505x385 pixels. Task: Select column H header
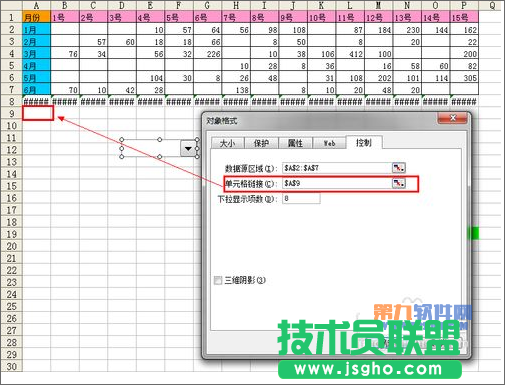point(236,5)
